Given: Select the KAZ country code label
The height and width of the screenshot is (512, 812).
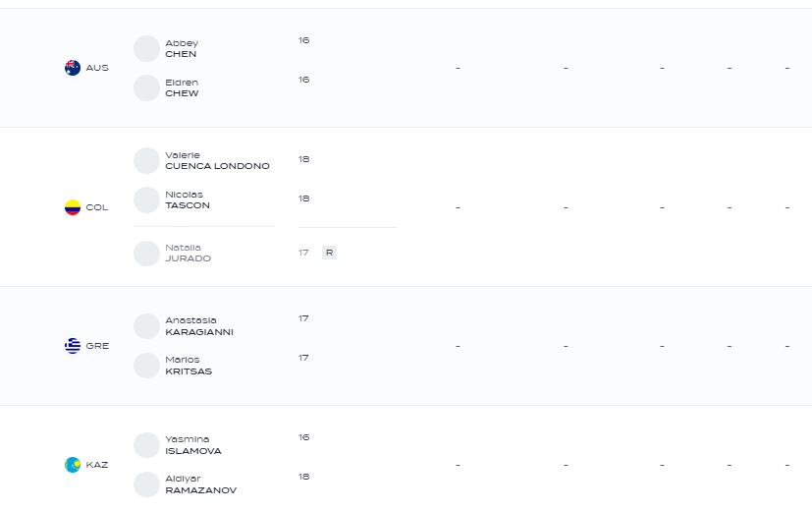Looking at the screenshot, I should point(97,465).
